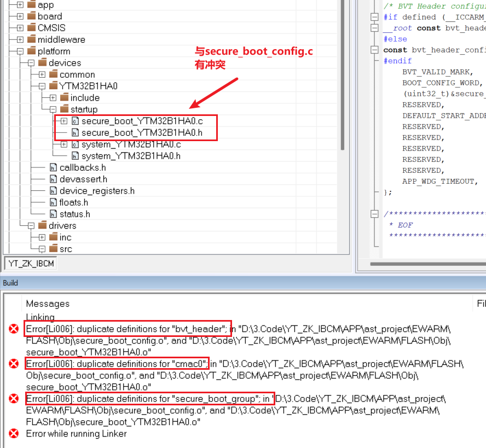
Task: Select system_YTM32B1HA0.h file name
Action: pyautogui.click(x=131, y=156)
